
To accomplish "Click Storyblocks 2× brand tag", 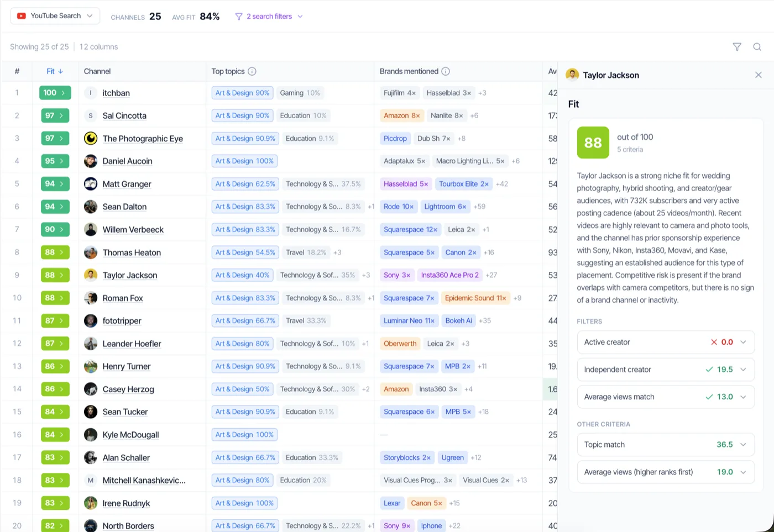I will coord(407,457).
